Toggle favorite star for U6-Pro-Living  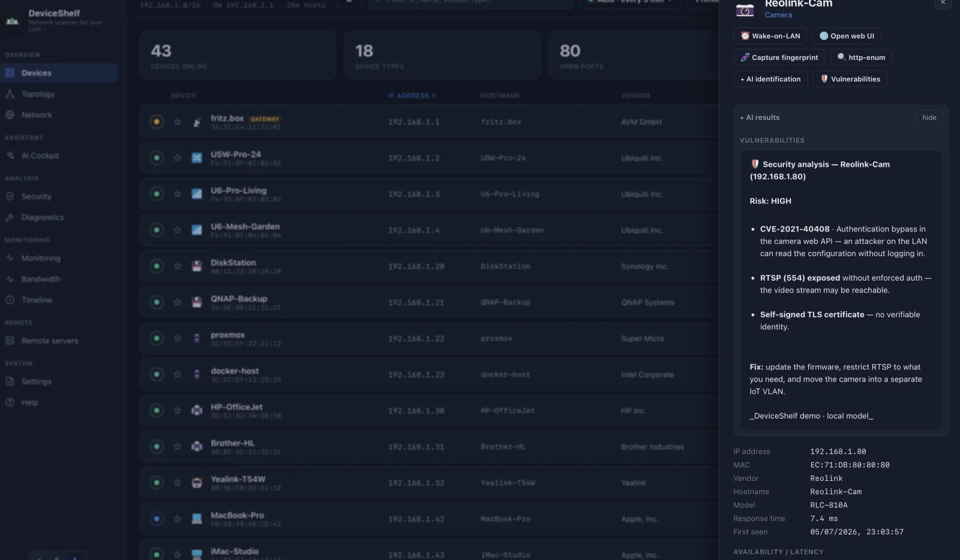pyautogui.click(x=177, y=194)
